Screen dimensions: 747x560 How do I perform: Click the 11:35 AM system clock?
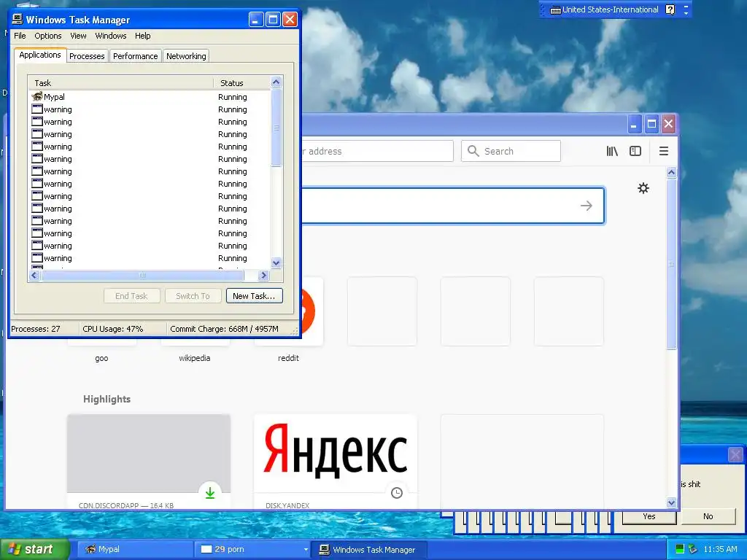click(720, 549)
